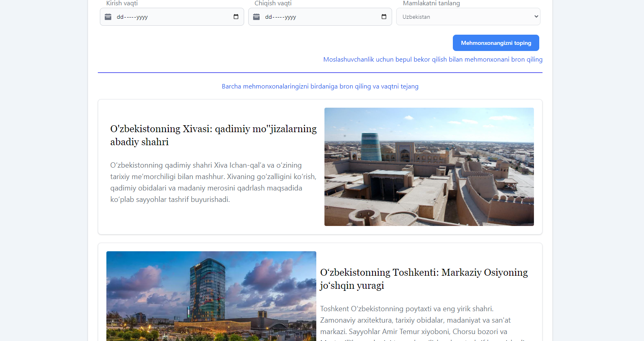Open the Toshkent article heading
This screenshot has width=644, height=341.
point(424,279)
